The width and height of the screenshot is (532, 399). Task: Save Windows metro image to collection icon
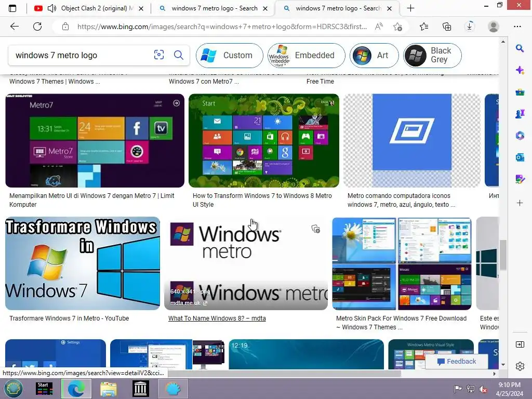point(315,229)
